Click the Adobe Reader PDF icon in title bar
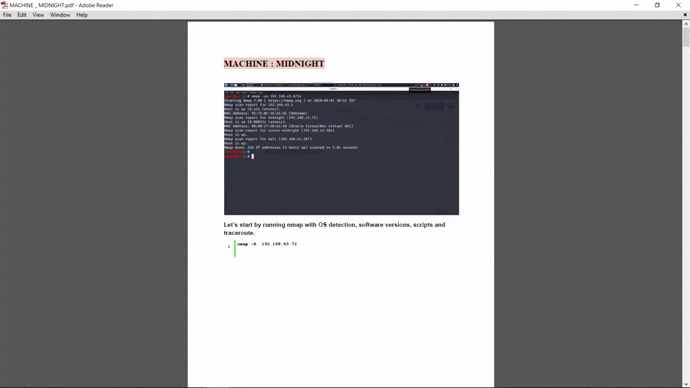The width and height of the screenshot is (690, 388). [x=4, y=5]
